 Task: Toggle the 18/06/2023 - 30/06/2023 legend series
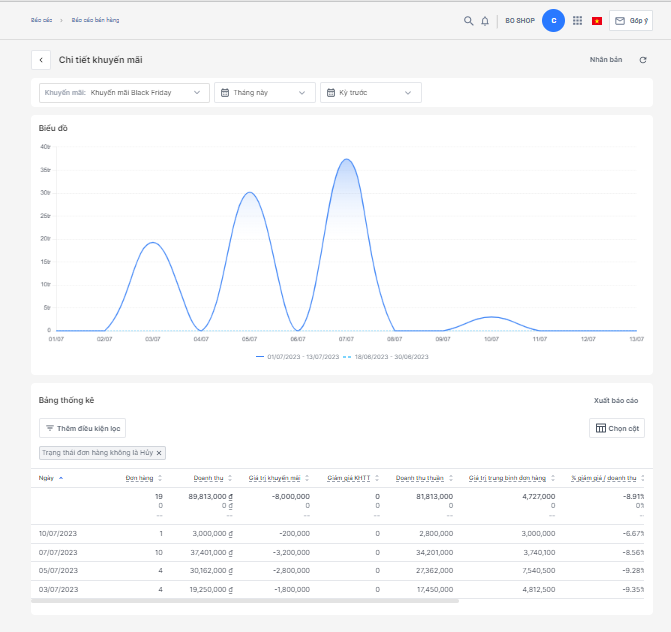pos(391,356)
